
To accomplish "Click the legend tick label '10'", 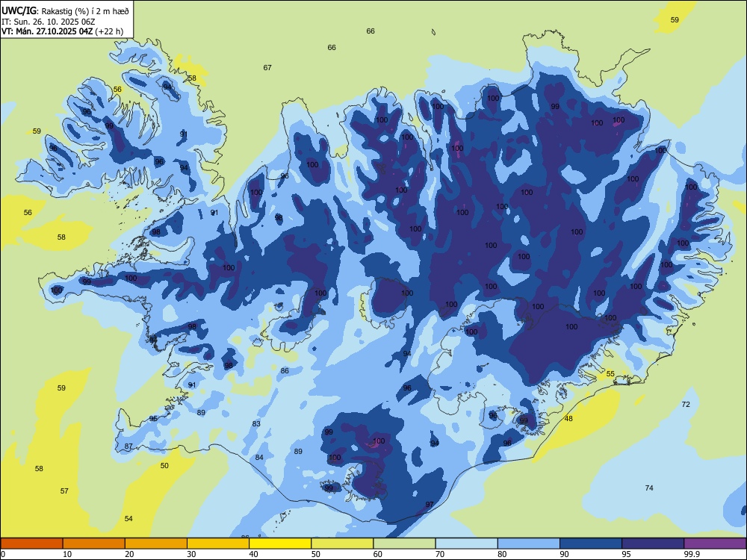I will (67, 554).
